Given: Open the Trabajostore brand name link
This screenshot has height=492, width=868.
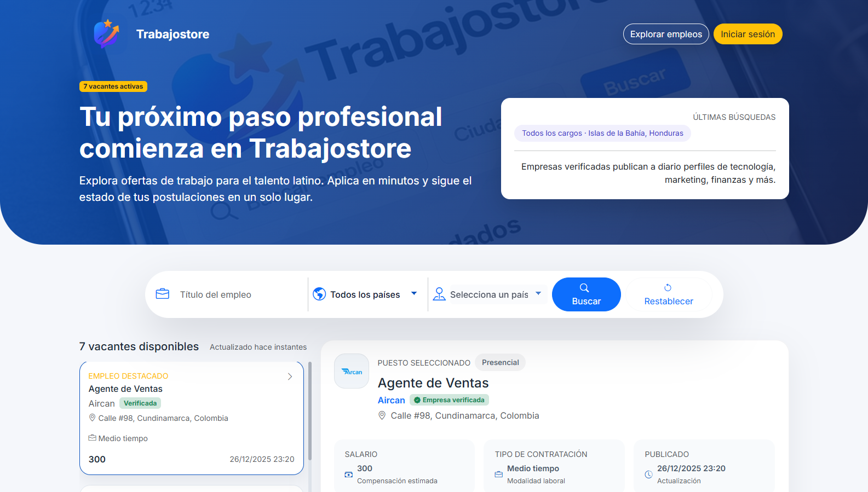Looking at the screenshot, I should pos(173,34).
